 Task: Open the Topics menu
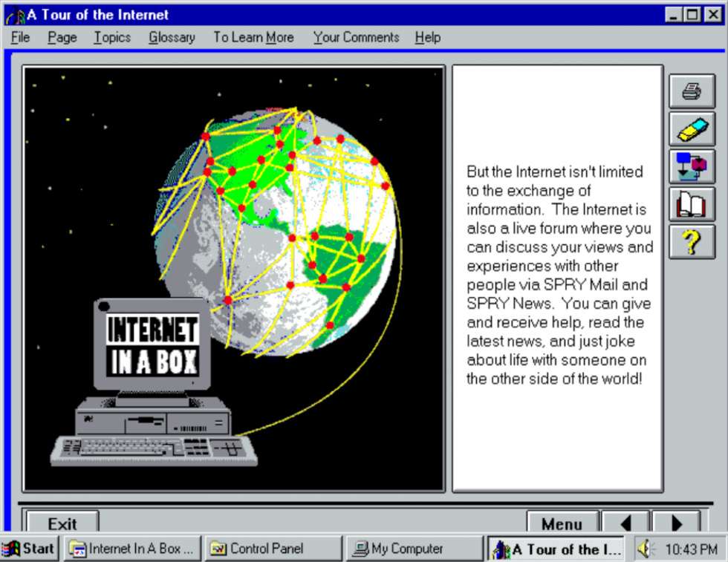click(112, 37)
